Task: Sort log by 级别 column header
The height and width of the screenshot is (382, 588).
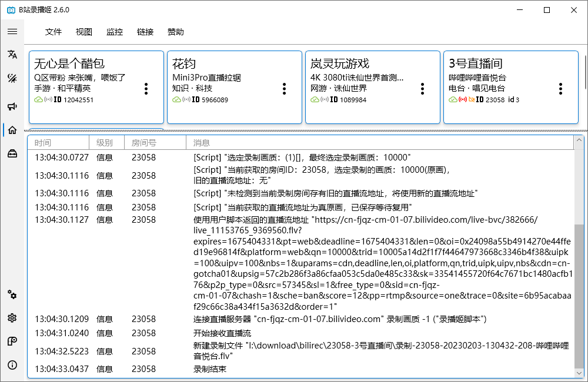Action: [106, 143]
